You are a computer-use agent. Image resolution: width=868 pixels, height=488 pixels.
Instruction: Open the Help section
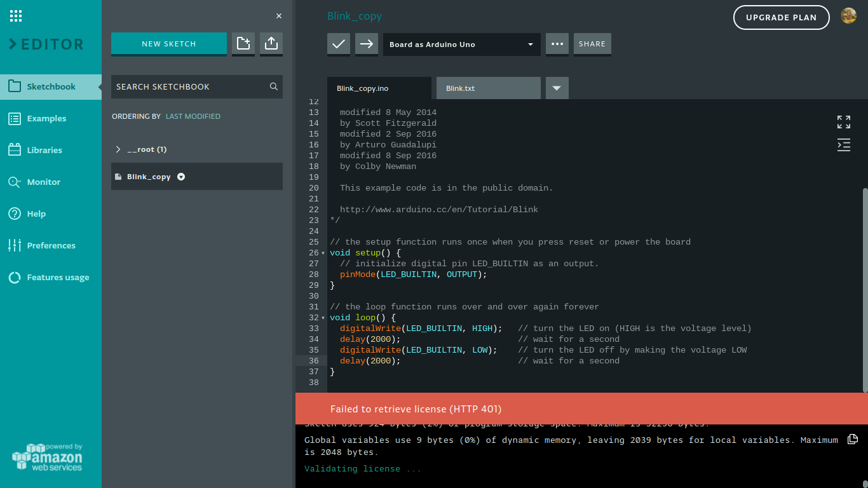click(36, 213)
